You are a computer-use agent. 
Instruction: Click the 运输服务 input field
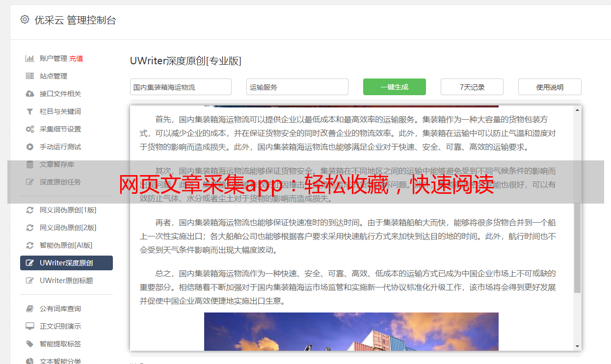297,87
